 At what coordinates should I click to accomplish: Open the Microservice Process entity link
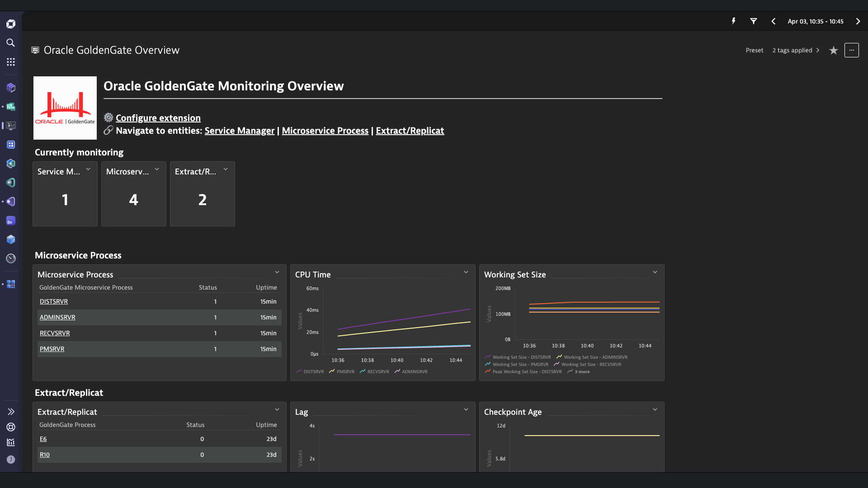[325, 131]
